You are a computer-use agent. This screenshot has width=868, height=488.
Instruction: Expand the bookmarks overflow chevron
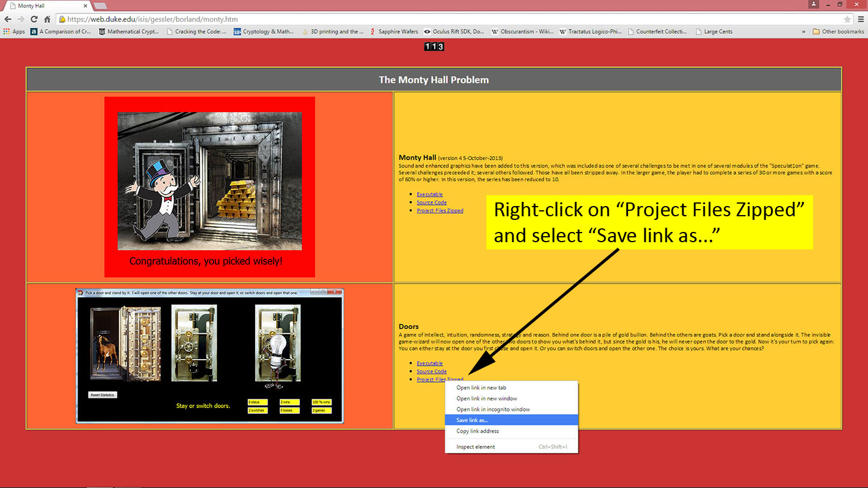tap(804, 31)
